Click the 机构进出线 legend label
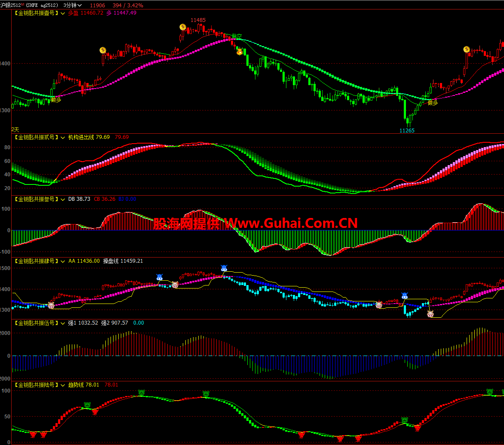Viewport: 504px width, 445px height. tap(81, 137)
